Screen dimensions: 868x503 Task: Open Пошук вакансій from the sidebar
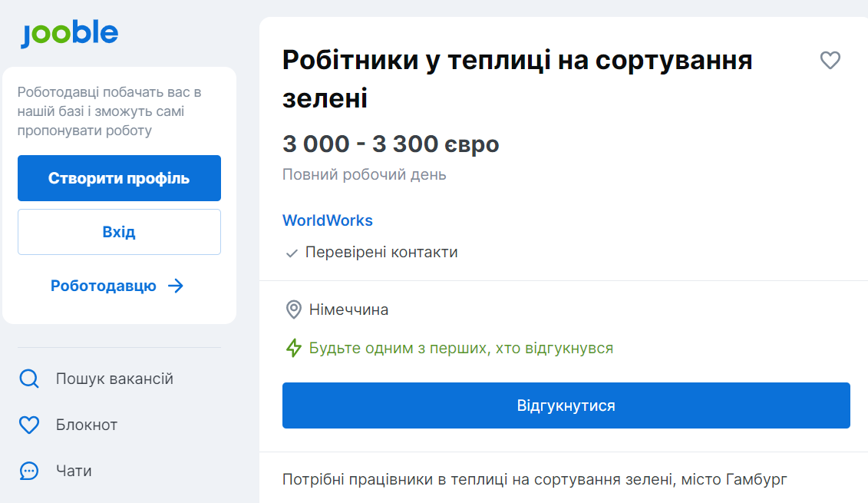click(x=114, y=378)
